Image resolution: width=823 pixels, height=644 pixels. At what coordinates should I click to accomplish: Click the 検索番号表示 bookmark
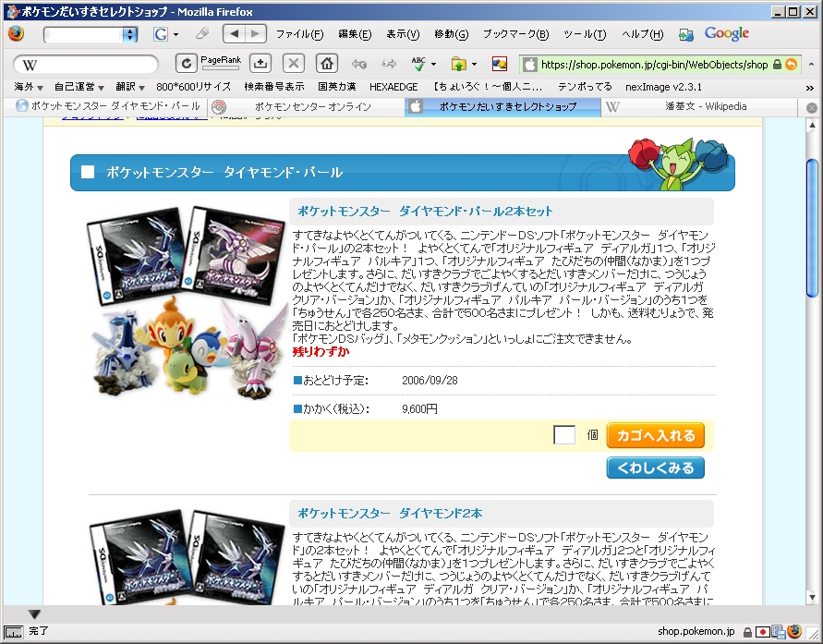pos(274,87)
